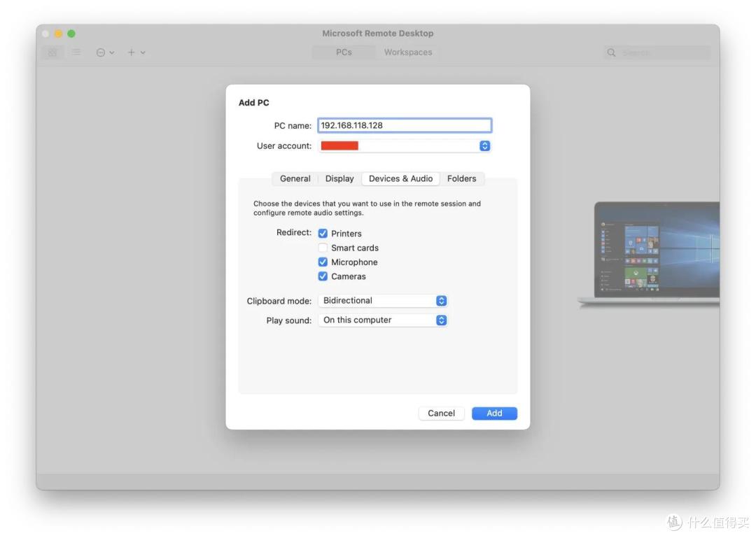Focus the Search field in toolbar

[657, 52]
